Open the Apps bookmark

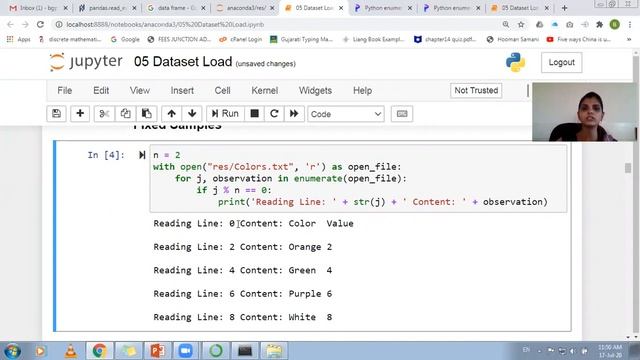[x=19, y=39]
